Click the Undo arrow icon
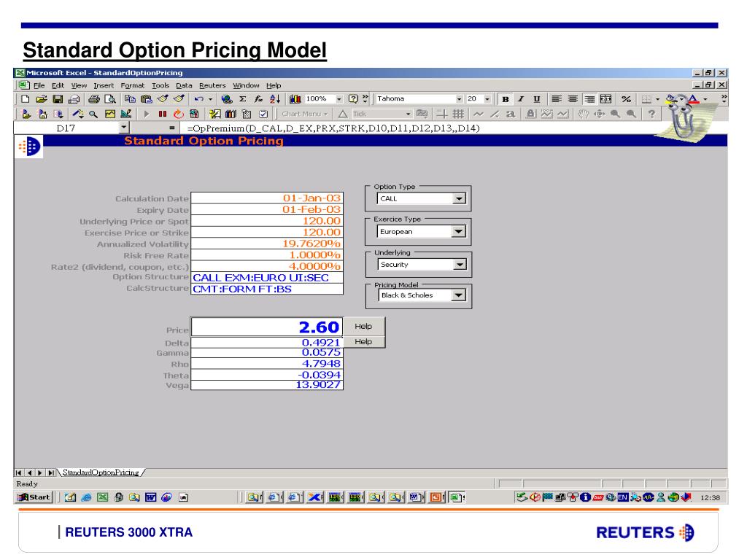747x560 pixels. click(198, 98)
